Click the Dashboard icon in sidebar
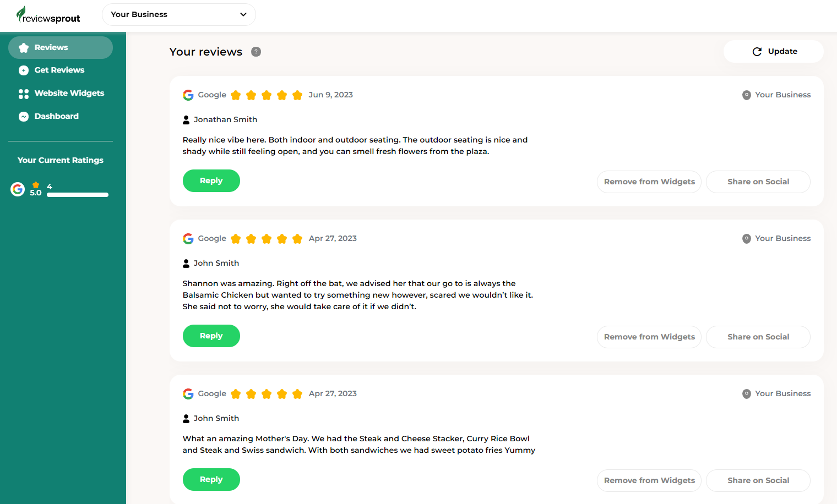This screenshot has height=504, width=837. (x=24, y=117)
